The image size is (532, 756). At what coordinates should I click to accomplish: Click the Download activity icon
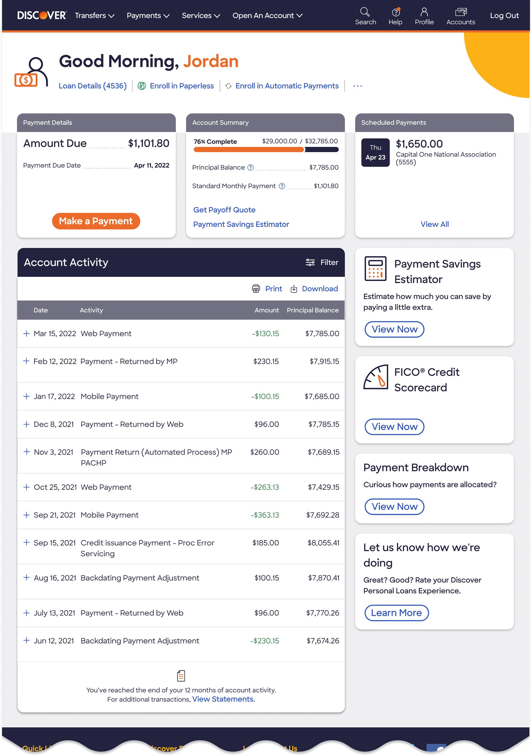point(294,289)
